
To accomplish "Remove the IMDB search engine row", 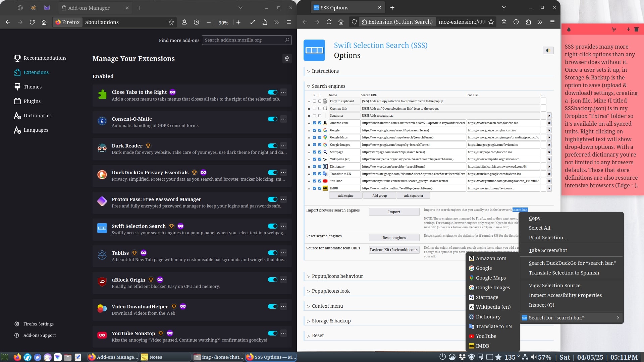I will 549,188.
